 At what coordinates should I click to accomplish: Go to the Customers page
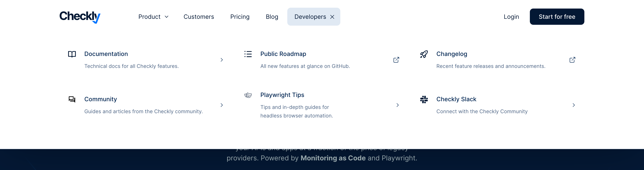tap(199, 17)
